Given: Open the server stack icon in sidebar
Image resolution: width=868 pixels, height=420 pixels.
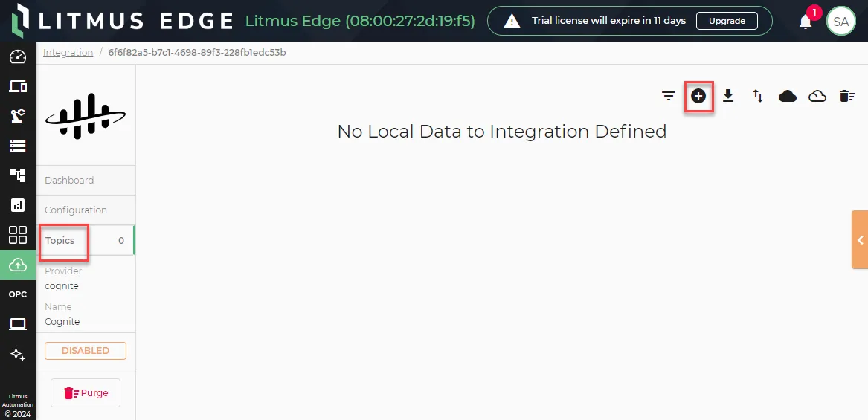Looking at the screenshot, I should [18, 146].
